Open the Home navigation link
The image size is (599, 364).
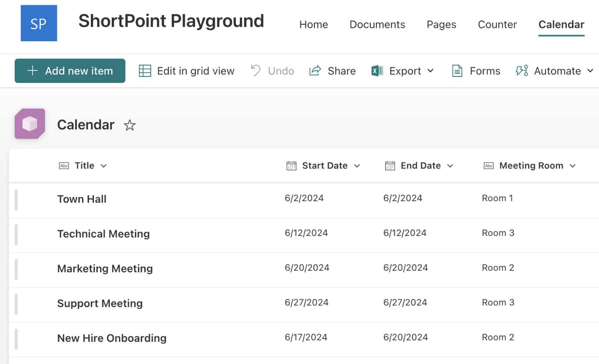pos(313,24)
